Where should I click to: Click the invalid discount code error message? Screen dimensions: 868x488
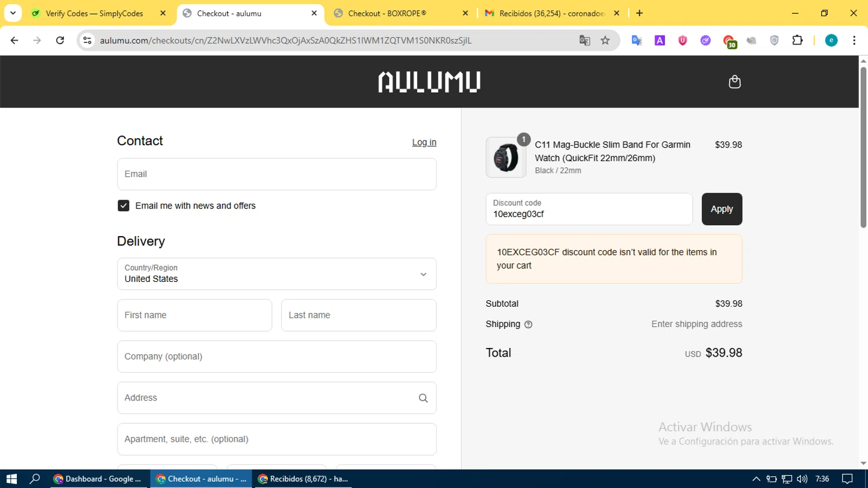[x=614, y=259]
